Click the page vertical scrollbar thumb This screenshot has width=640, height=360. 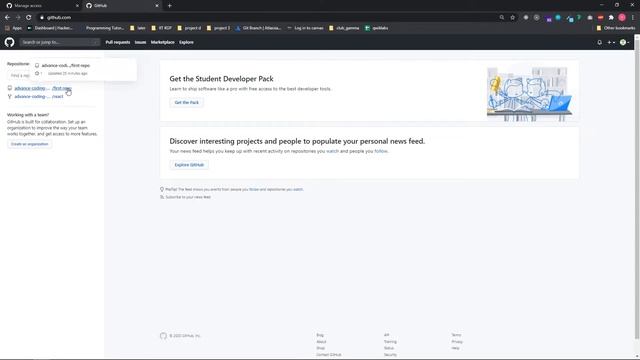tap(637, 189)
